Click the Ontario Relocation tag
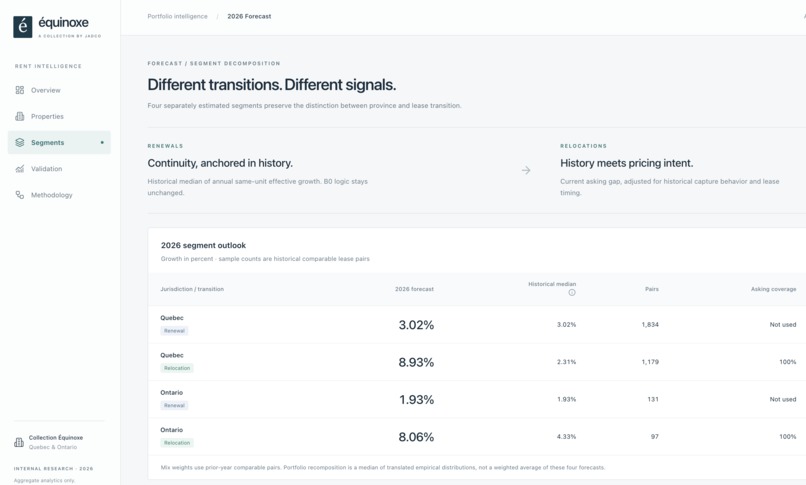Viewport: 806px width, 485px height. point(177,443)
